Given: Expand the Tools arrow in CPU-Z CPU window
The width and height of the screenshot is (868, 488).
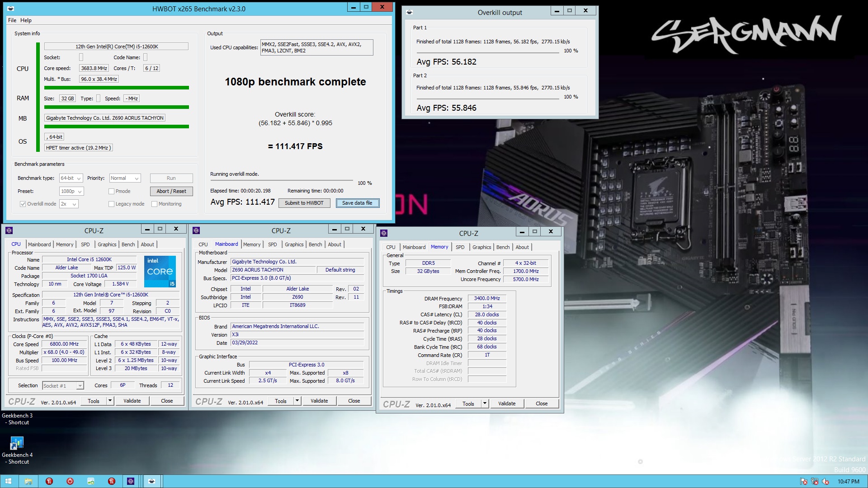Looking at the screenshot, I should tap(109, 401).
